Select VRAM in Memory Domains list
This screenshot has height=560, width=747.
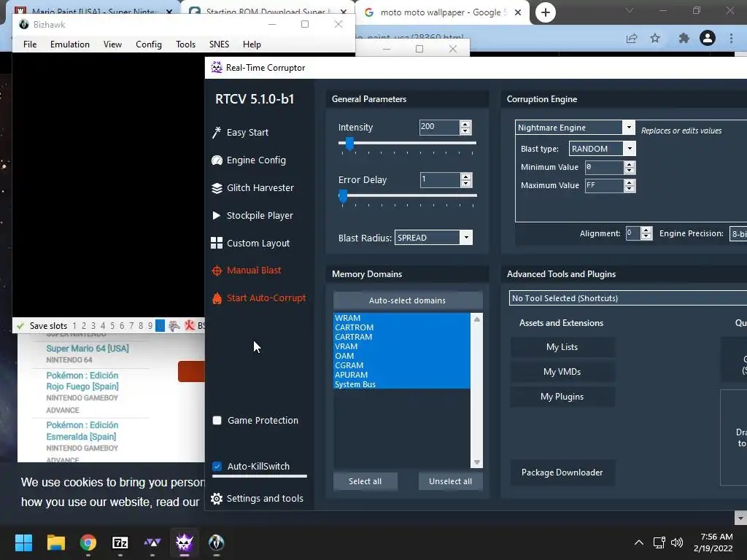coord(402,346)
